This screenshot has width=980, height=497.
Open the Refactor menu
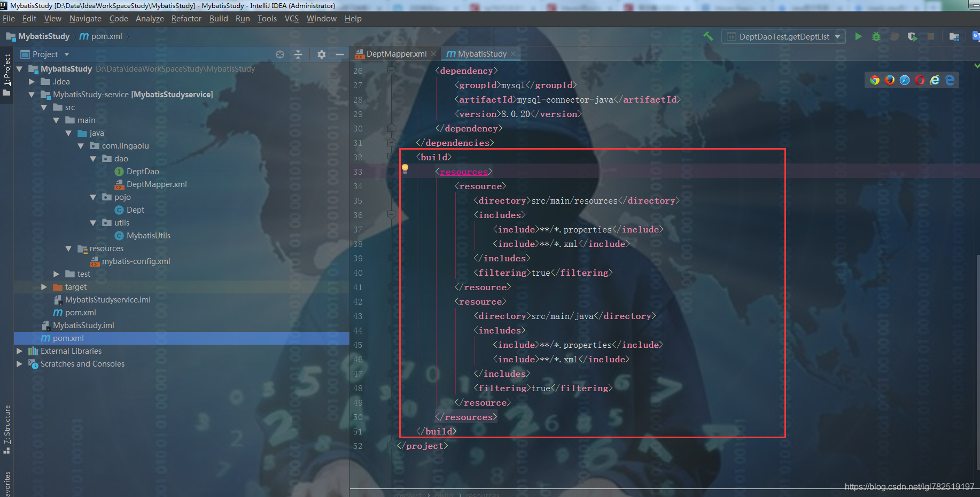[x=186, y=19]
